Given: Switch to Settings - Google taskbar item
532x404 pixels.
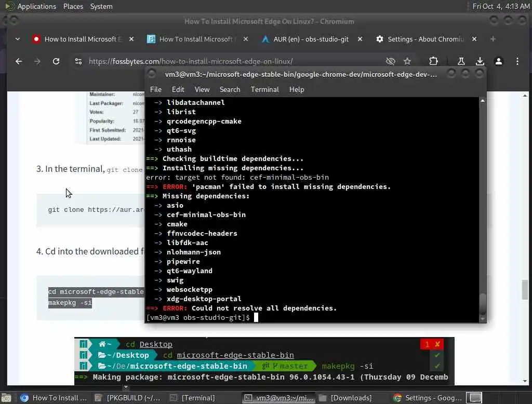Looking at the screenshot, I should pos(428,398).
